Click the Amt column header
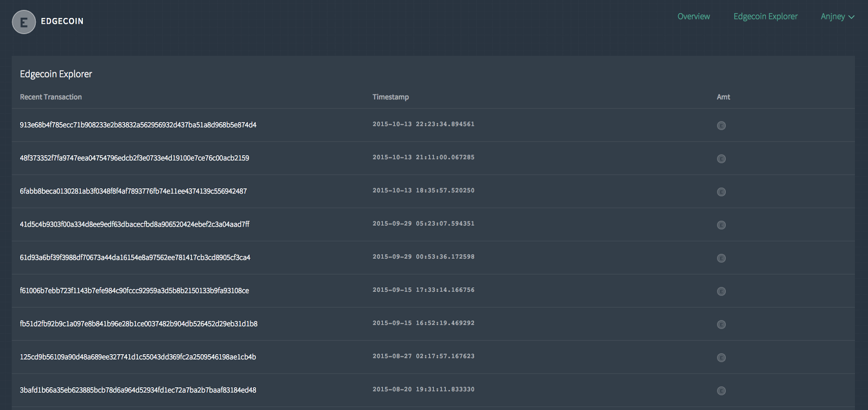 (x=723, y=97)
